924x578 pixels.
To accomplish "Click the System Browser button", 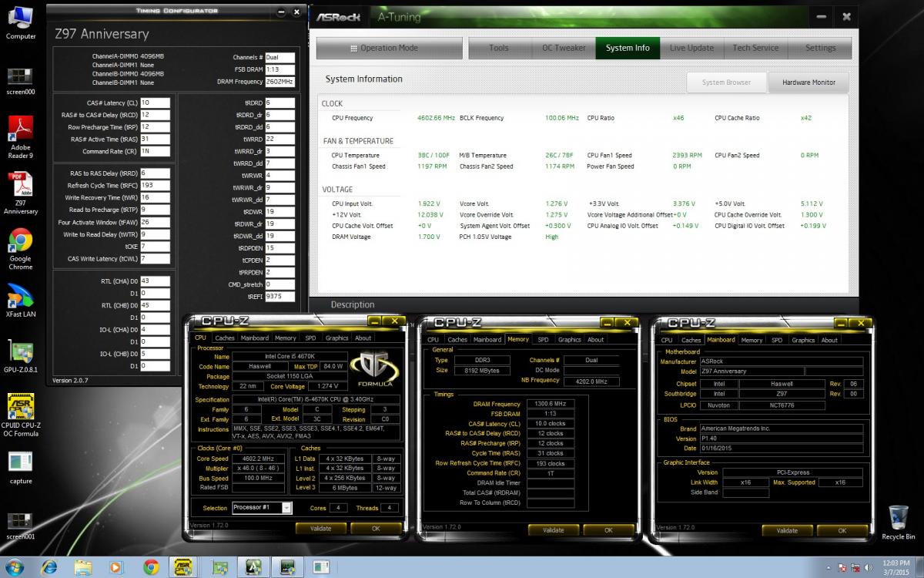I will click(x=726, y=82).
